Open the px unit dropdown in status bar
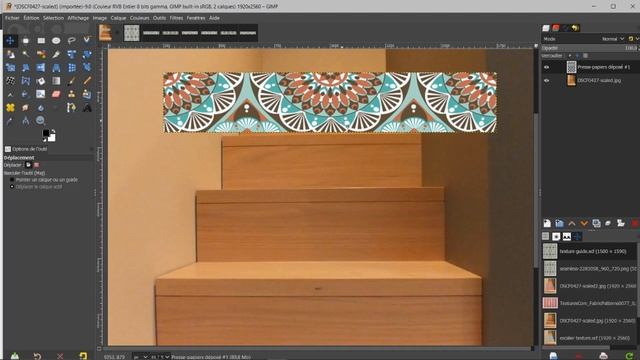 141,357
